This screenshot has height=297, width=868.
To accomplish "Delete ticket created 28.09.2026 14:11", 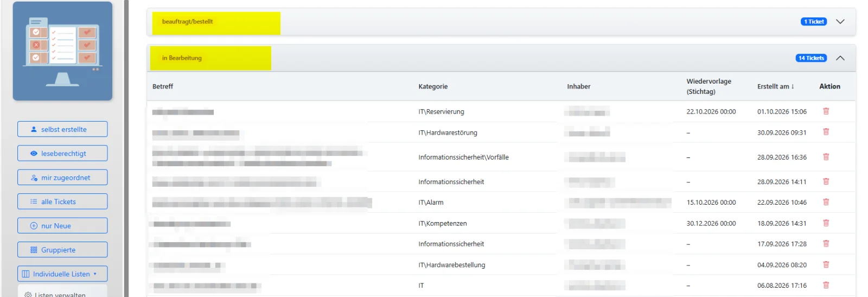I will (x=826, y=181).
